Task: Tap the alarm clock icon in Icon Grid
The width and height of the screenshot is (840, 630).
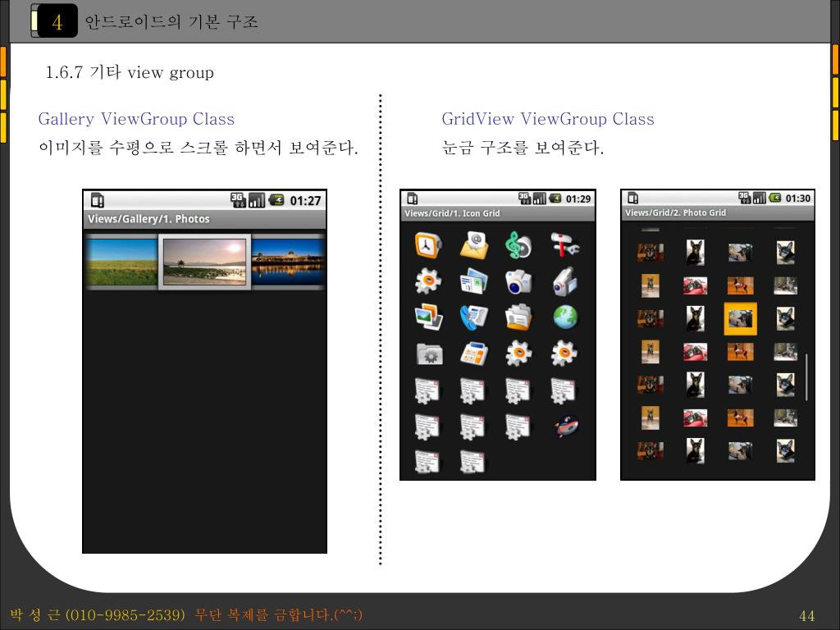Action: [427, 246]
